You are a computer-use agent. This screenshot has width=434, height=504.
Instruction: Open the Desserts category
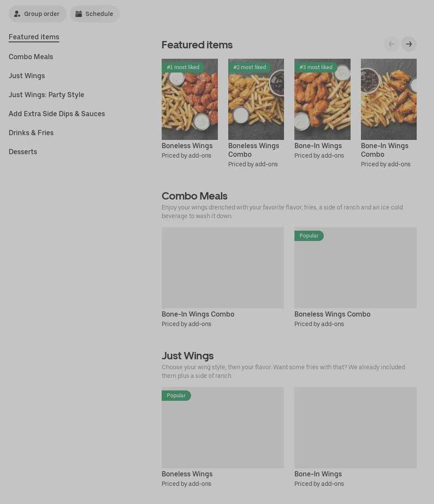click(23, 152)
